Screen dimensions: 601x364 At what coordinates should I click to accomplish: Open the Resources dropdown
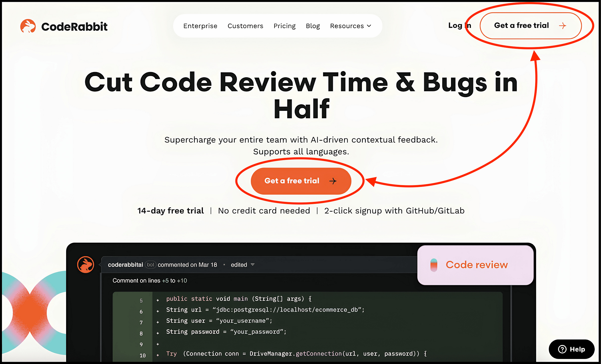tap(350, 26)
